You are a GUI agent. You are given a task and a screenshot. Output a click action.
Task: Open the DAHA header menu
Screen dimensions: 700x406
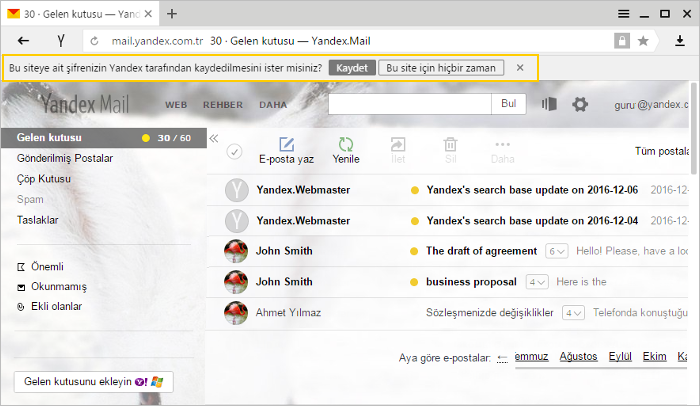pyautogui.click(x=273, y=105)
